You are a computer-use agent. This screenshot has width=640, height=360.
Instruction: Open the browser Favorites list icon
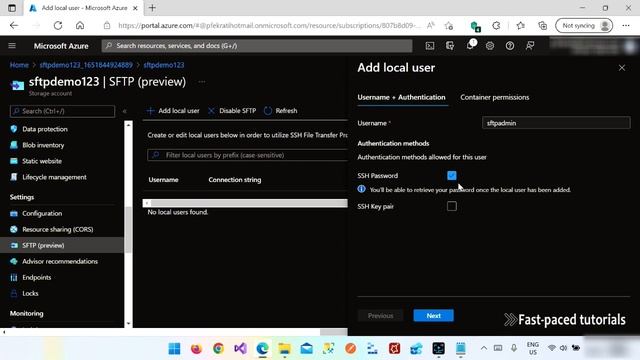[x=520, y=26]
